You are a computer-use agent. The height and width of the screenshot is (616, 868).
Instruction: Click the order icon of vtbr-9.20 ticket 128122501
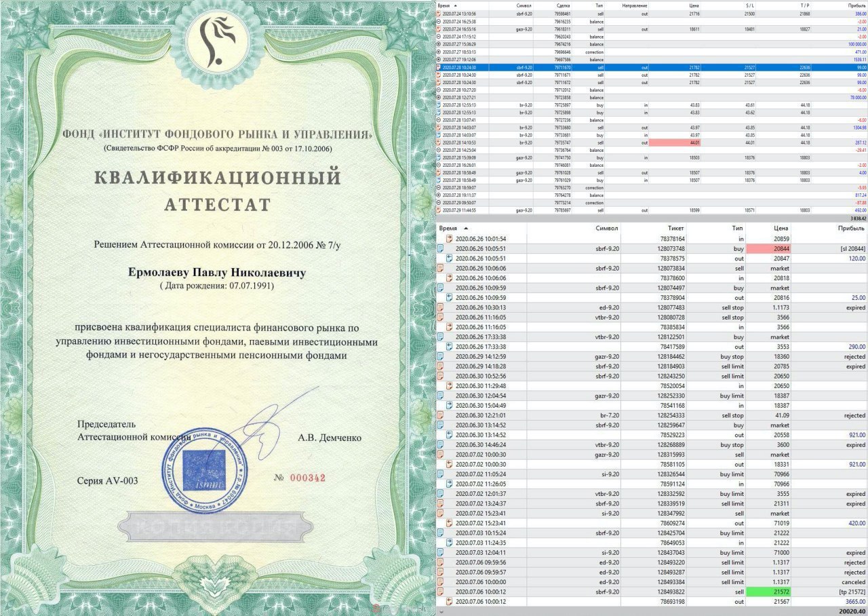pos(441,336)
